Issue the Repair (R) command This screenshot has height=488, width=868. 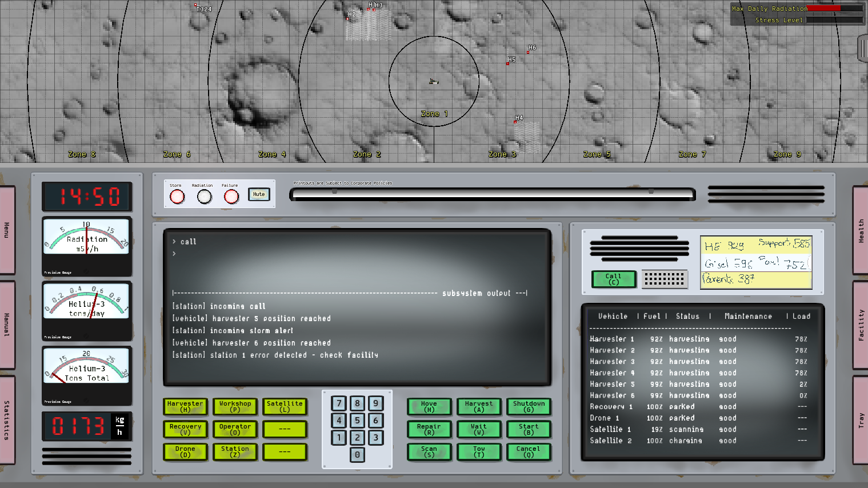click(x=429, y=429)
